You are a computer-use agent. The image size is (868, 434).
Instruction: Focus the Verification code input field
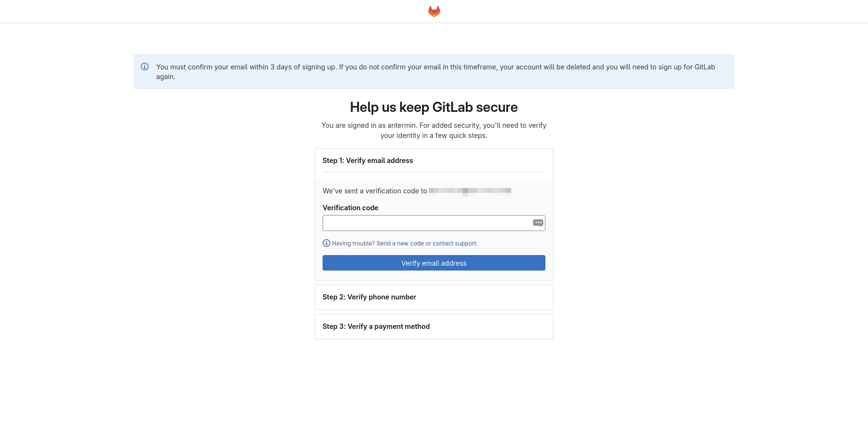pyautogui.click(x=434, y=223)
